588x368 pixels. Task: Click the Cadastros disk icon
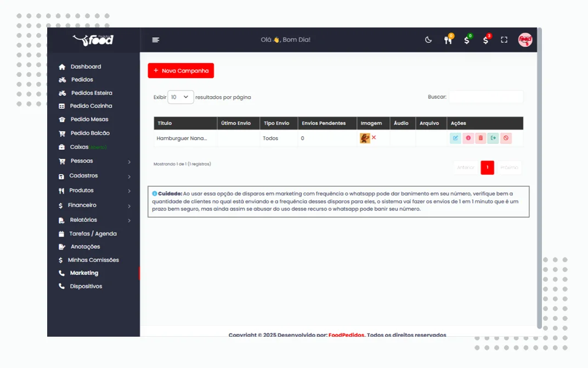[x=61, y=176]
